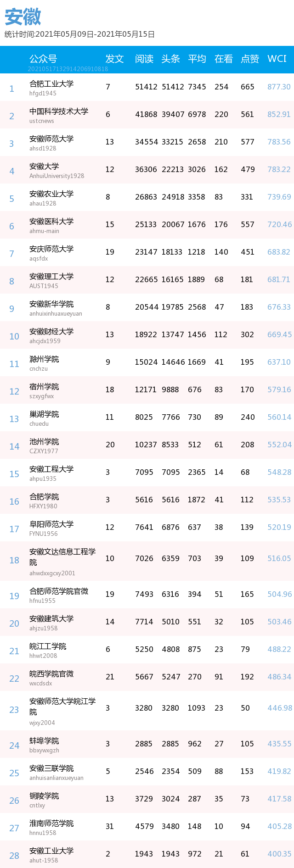294x868 pixels.
Task: Select 安徽师范大学 row name
Action: tap(51, 139)
